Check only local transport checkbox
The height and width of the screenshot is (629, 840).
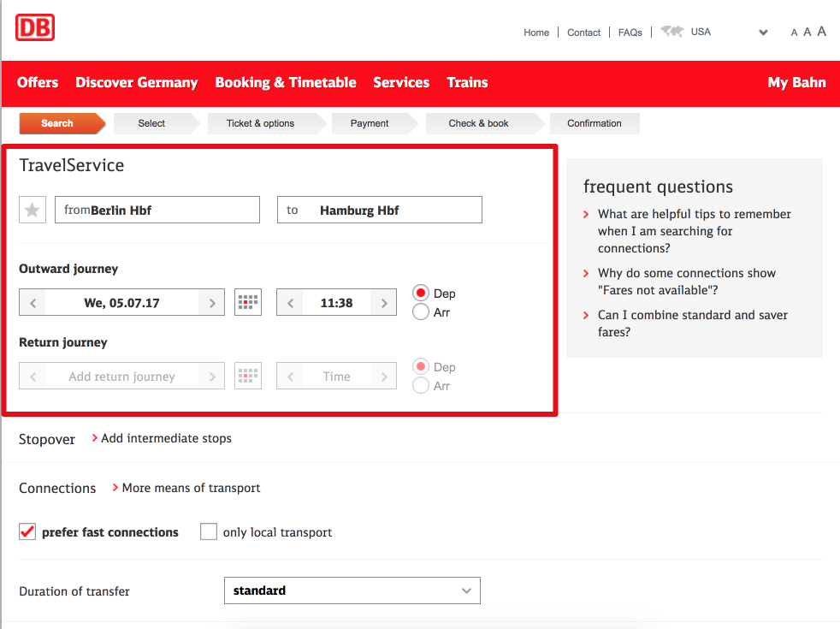(x=209, y=531)
